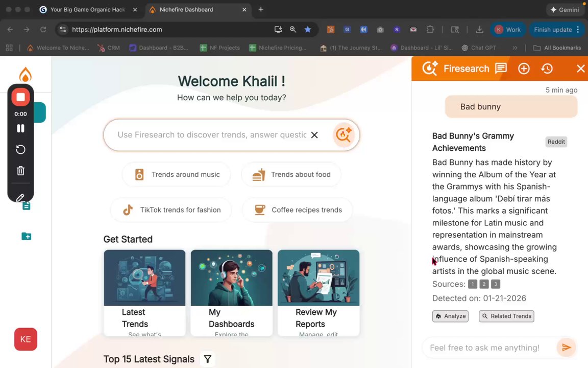
Task: Open the My Dashboards card
Action: (232, 293)
